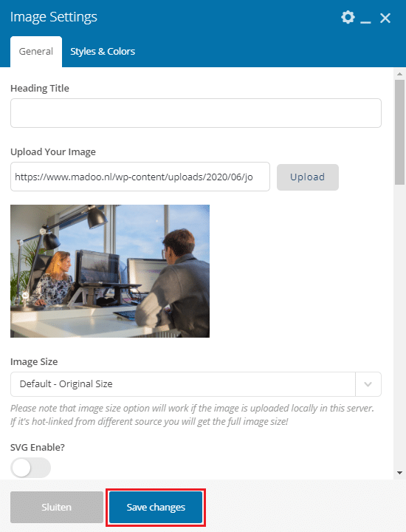Open the Styles & Colors tab

(103, 52)
